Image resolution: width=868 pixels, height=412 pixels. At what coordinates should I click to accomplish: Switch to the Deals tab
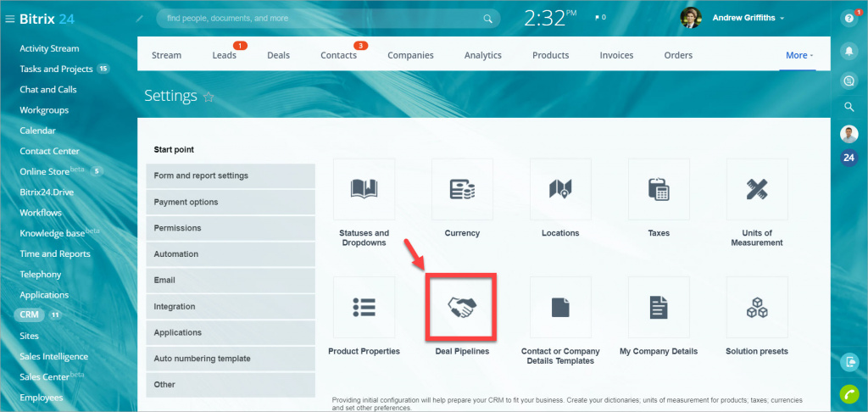[x=278, y=55]
